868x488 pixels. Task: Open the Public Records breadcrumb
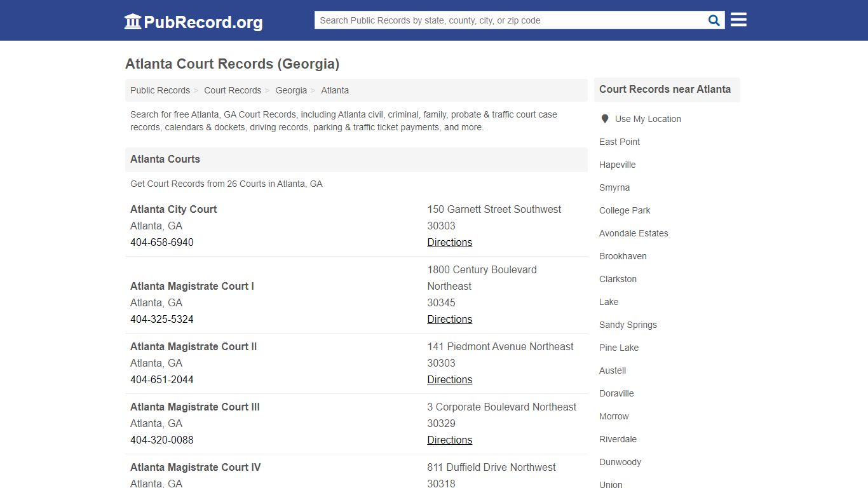pos(160,90)
